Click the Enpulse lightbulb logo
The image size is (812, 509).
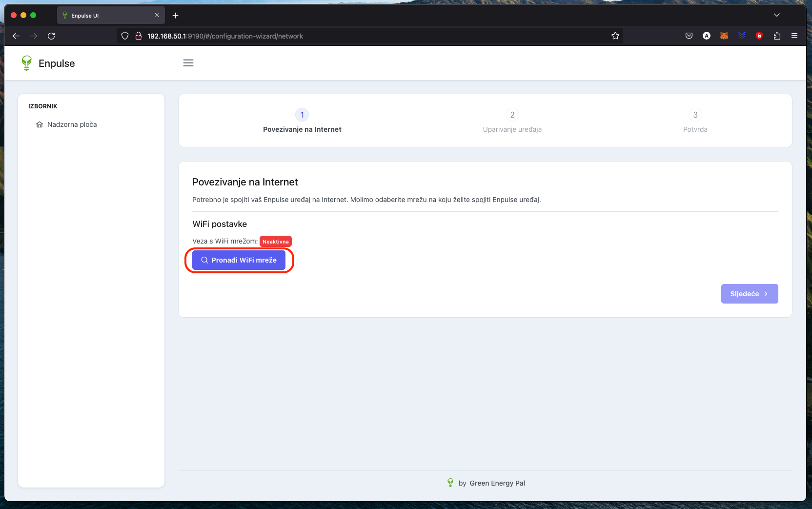pyautogui.click(x=26, y=63)
